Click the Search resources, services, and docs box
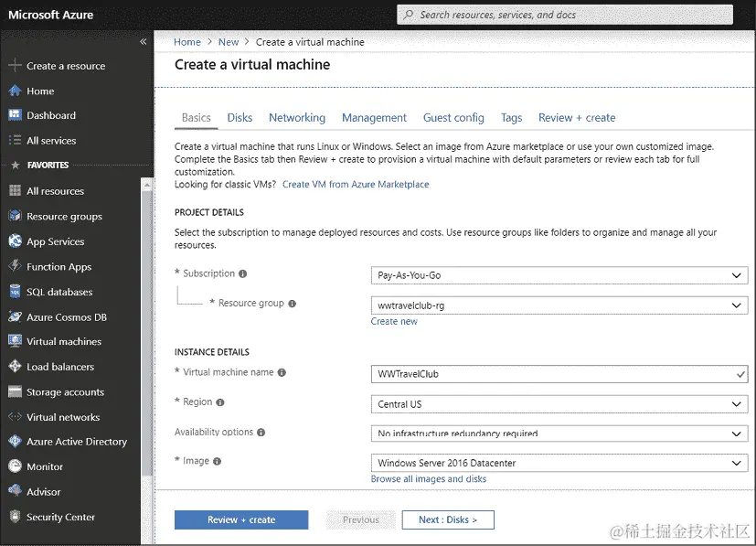Screen dimensions: 756x546 click(x=565, y=15)
